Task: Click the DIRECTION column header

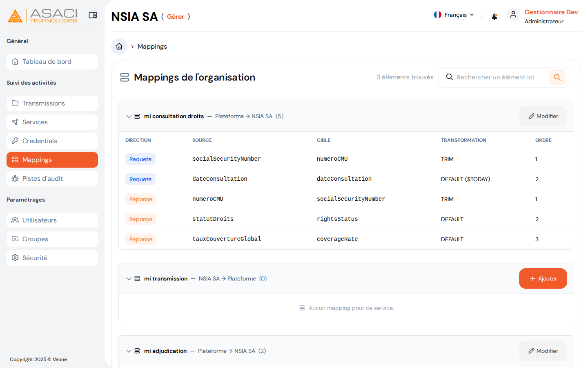Action: pos(138,140)
